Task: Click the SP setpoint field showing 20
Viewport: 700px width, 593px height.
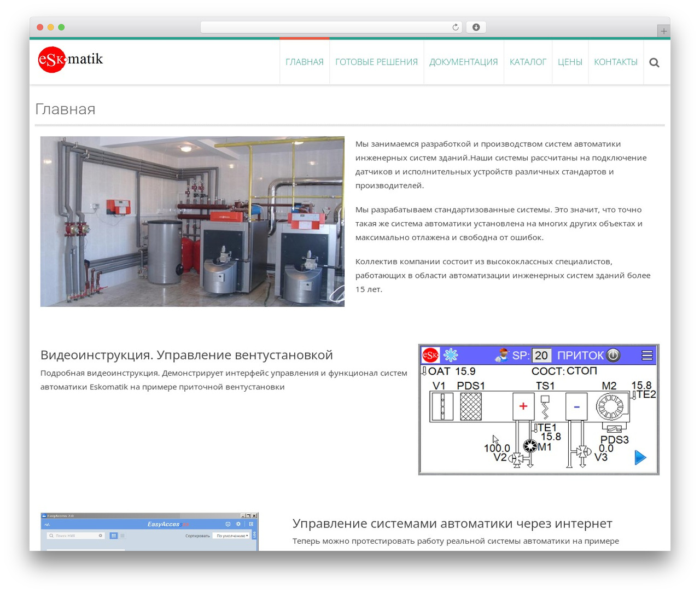Action: (x=541, y=356)
